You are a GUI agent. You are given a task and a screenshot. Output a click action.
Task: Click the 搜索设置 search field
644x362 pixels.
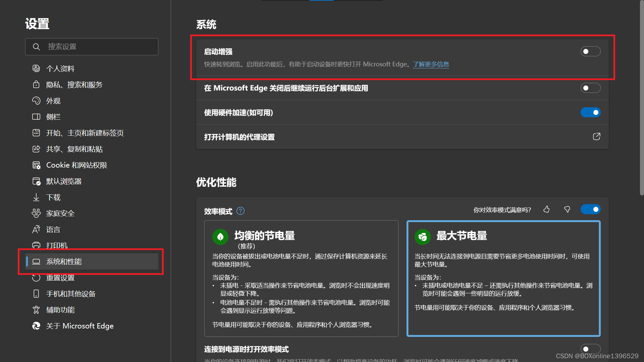pyautogui.click(x=92, y=47)
